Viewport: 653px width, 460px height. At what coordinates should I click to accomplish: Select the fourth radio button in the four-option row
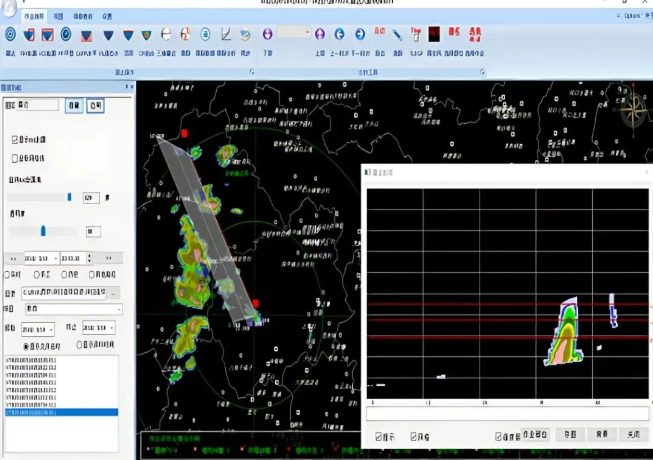92,275
